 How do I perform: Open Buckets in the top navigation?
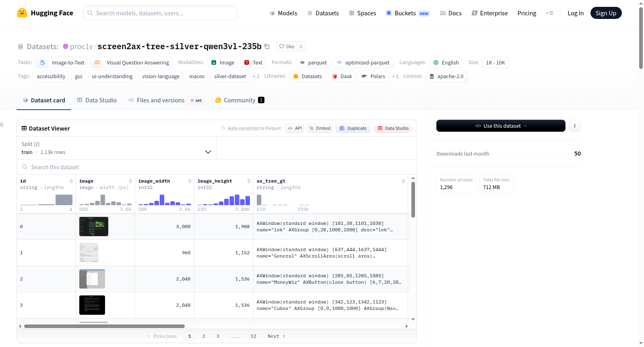[408, 13]
